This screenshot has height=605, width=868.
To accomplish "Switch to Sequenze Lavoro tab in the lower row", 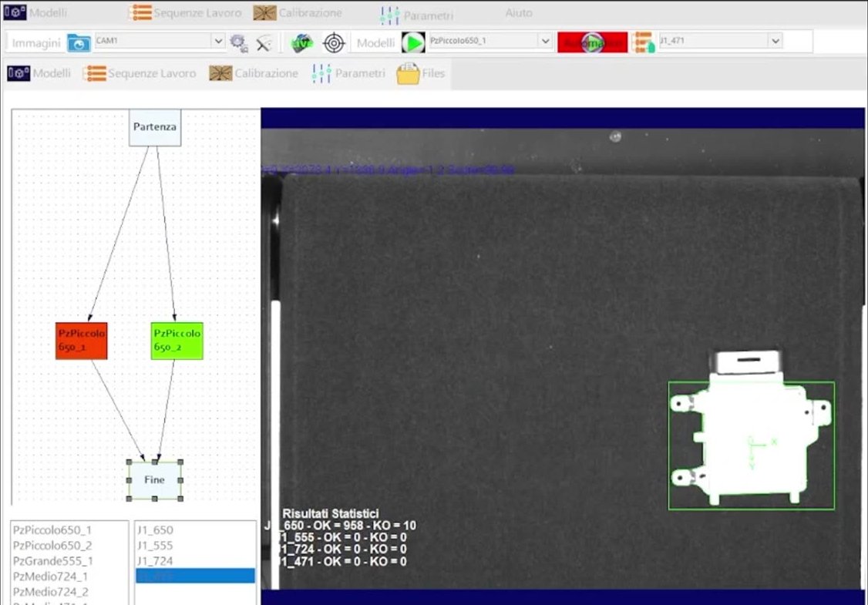I will [x=140, y=73].
